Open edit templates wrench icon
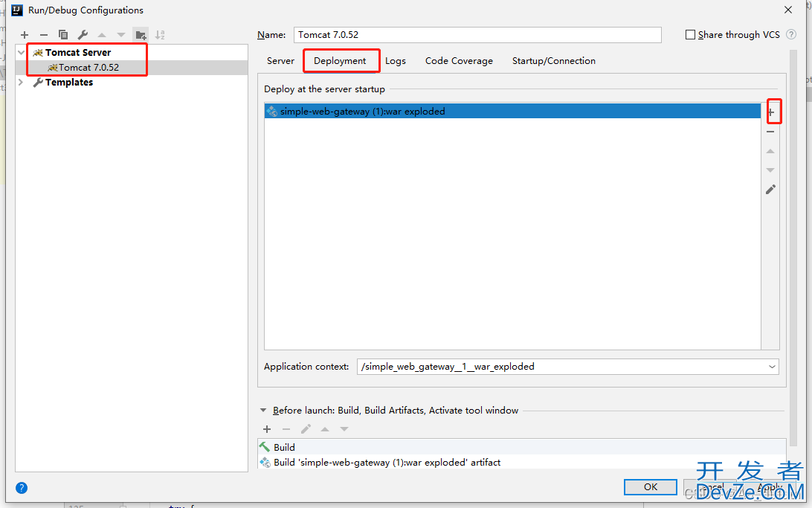812x508 pixels. [x=83, y=35]
